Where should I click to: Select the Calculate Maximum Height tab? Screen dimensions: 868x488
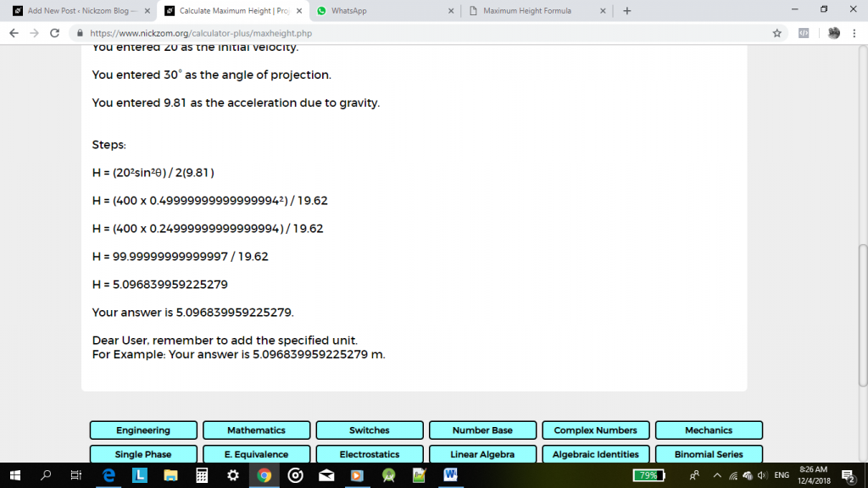coord(234,10)
